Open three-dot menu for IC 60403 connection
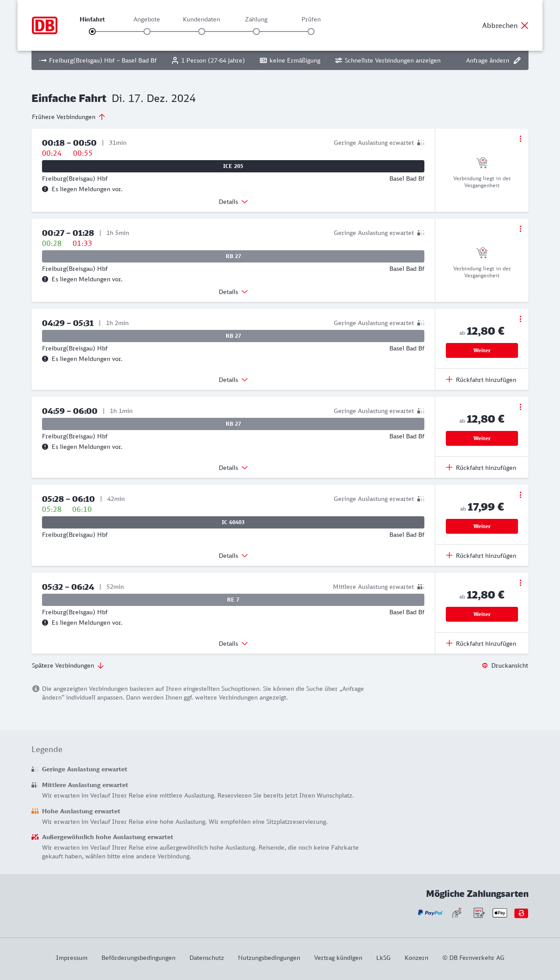 point(520,495)
